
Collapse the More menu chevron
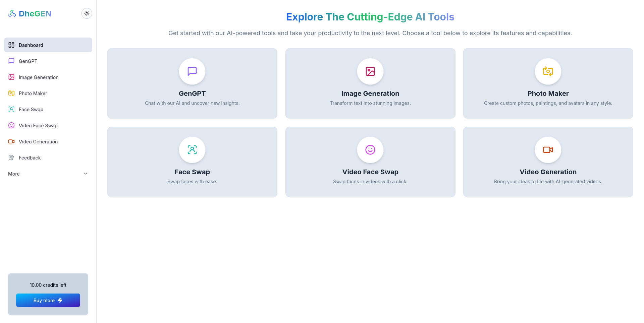(x=86, y=174)
